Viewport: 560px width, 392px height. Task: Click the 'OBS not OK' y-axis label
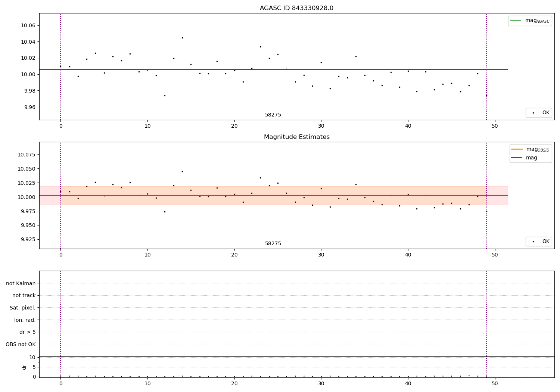[21, 344]
